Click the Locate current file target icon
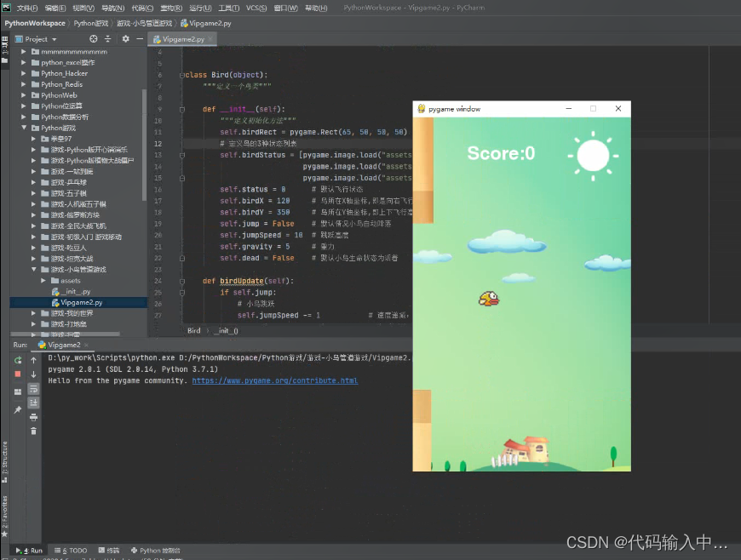The height and width of the screenshot is (560, 741). pos(94,39)
